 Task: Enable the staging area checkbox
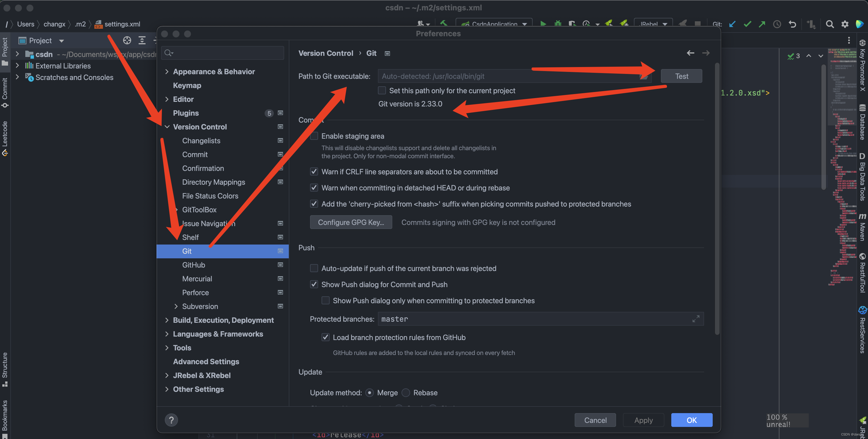(x=314, y=136)
